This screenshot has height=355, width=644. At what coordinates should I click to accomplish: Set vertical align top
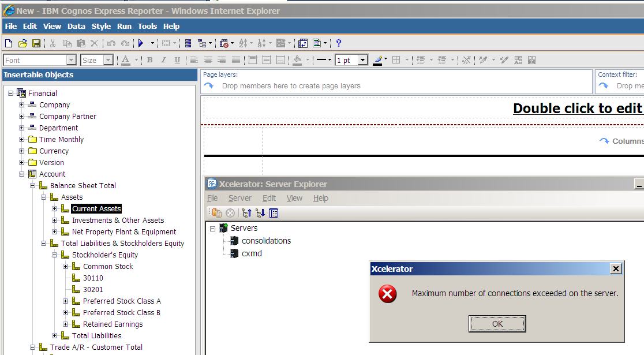tap(253, 60)
